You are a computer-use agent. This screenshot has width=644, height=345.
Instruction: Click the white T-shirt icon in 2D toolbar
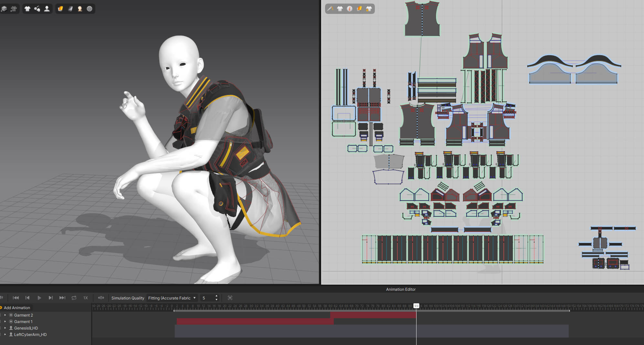[x=340, y=9]
